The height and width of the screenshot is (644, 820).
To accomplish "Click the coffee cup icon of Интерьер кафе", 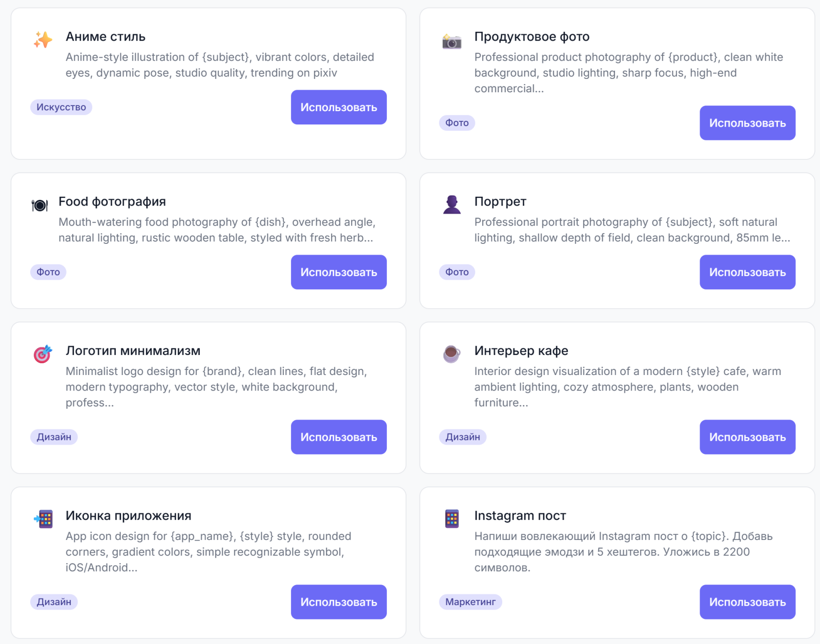I will point(452,354).
